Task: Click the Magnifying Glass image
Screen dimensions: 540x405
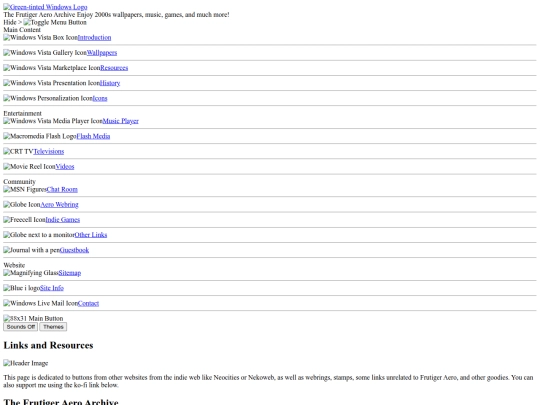Action: coord(31,273)
